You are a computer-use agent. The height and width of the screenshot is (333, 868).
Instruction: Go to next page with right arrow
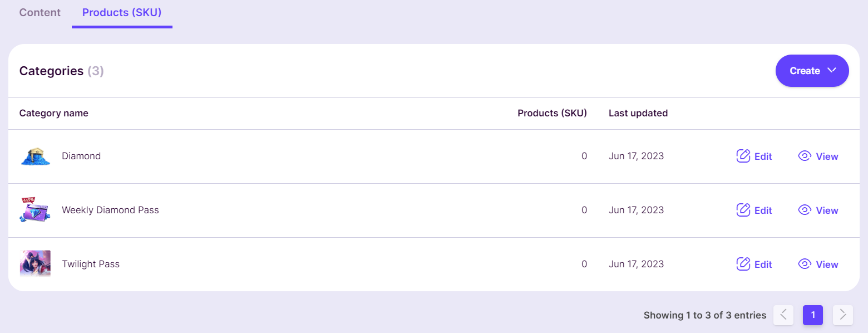(843, 315)
